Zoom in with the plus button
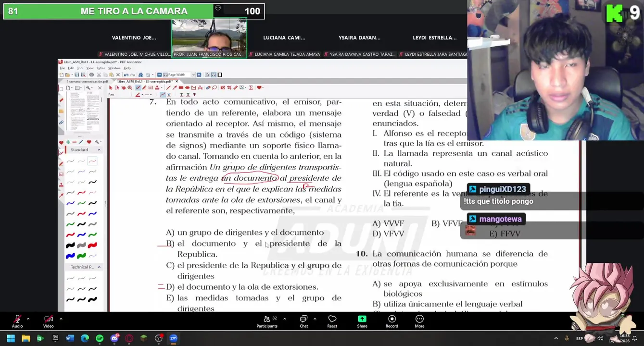 [199, 74]
